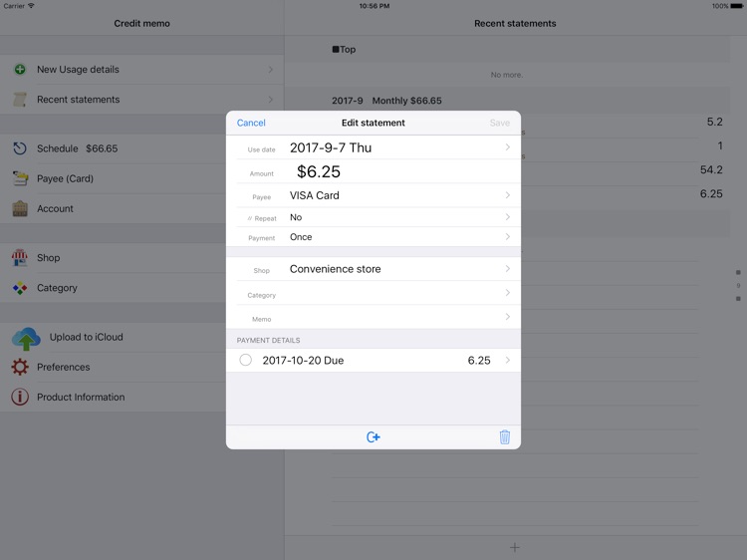The image size is (747, 560).
Task: Open Product Information
Action: pos(113,397)
